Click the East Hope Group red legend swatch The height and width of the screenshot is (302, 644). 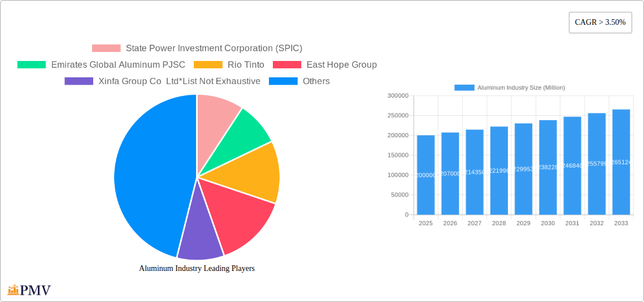point(287,65)
